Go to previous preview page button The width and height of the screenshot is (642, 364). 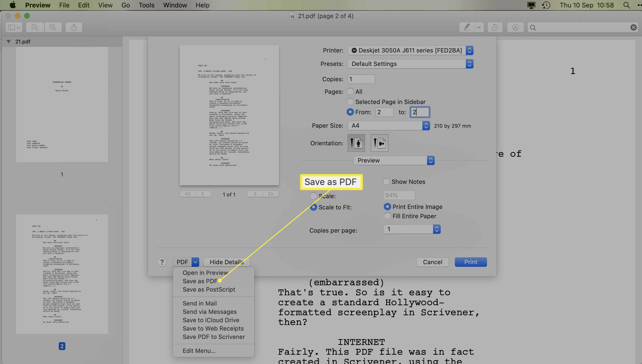point(203,194)
